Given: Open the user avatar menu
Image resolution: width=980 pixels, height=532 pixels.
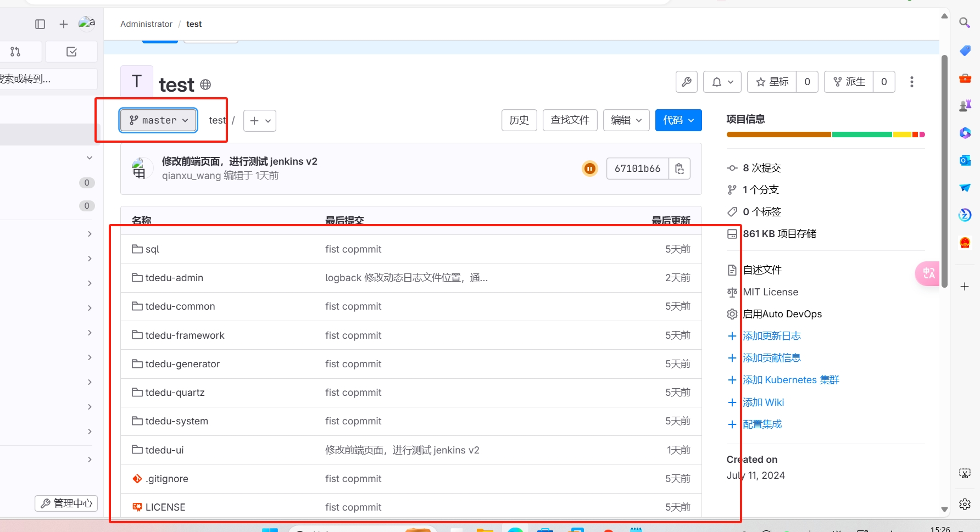Looking at the screenshot, I should point(87,23).
